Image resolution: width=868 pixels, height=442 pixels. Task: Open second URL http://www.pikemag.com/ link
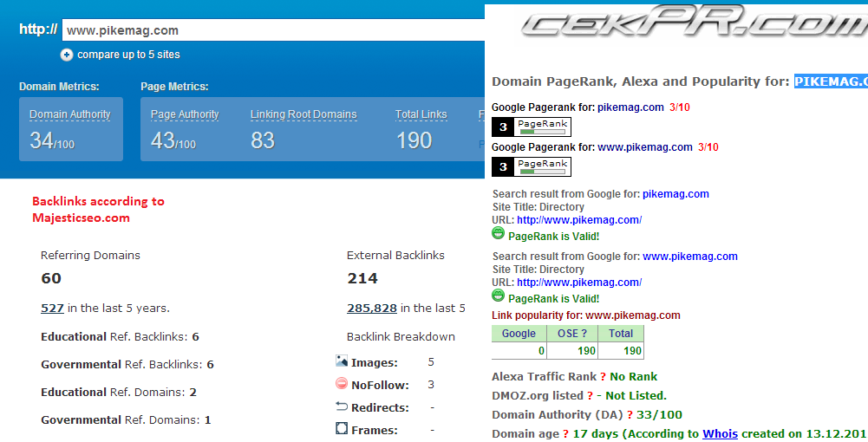click(579, 283)
